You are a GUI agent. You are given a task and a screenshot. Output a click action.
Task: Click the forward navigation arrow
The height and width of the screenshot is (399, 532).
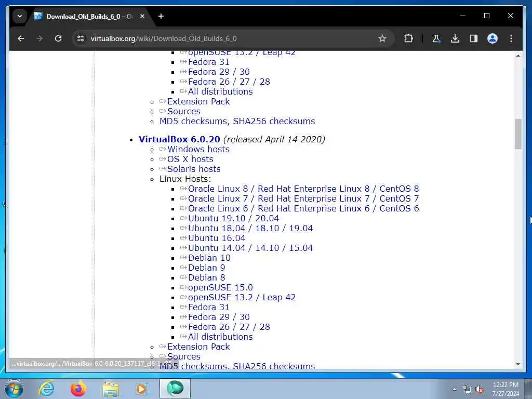[39, 38]
